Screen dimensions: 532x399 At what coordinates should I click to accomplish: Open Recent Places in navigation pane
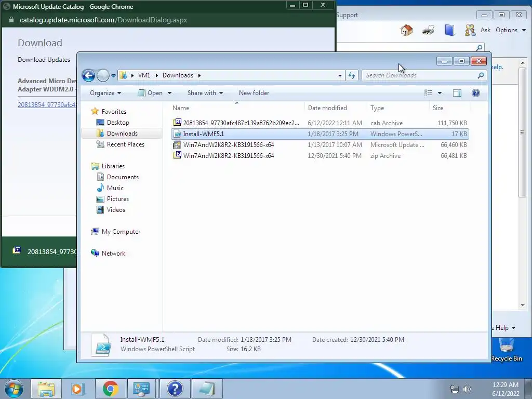(126, 144)
